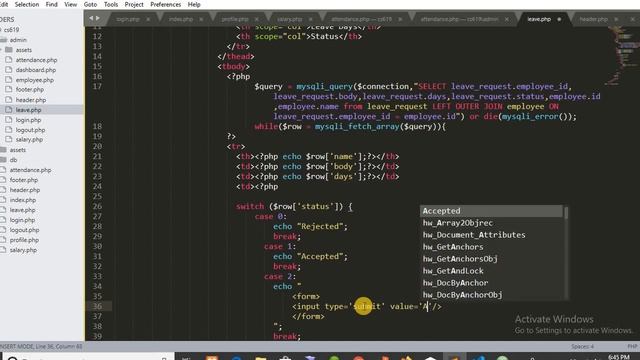Click the file icon beside admin logout.php
The width and height of the screenshot is (640, 360).
pos(9,130)
